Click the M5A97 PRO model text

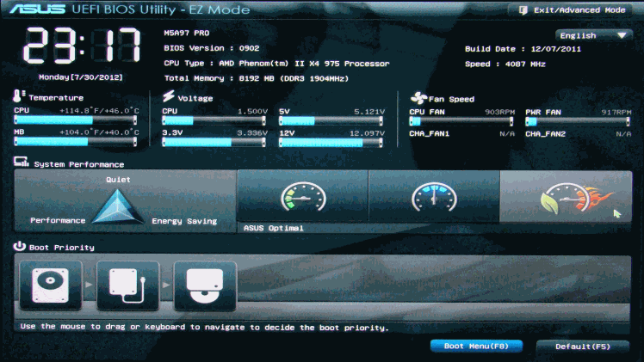point(187,33)
